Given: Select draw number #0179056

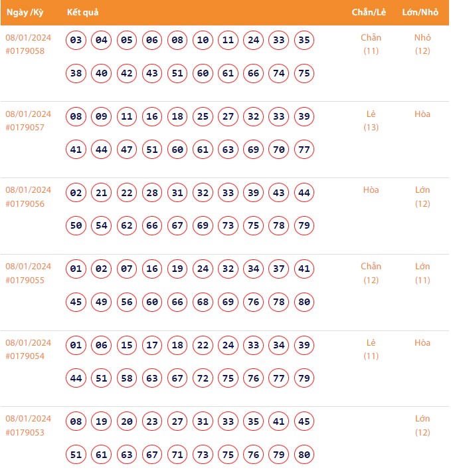Looking at the screenshot, I should (25, 203).
